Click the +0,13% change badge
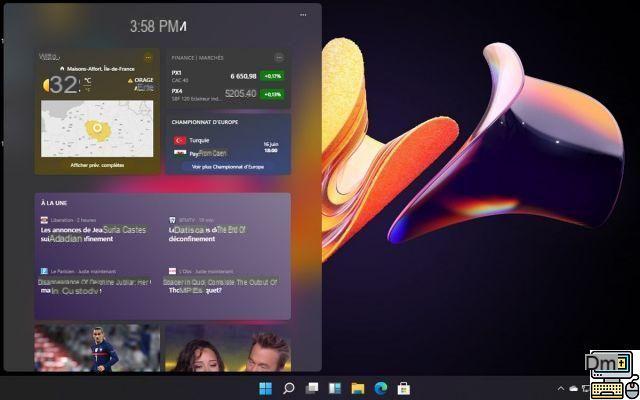The width and height of the screenshot is (640, 400). [x=272, y=94]
